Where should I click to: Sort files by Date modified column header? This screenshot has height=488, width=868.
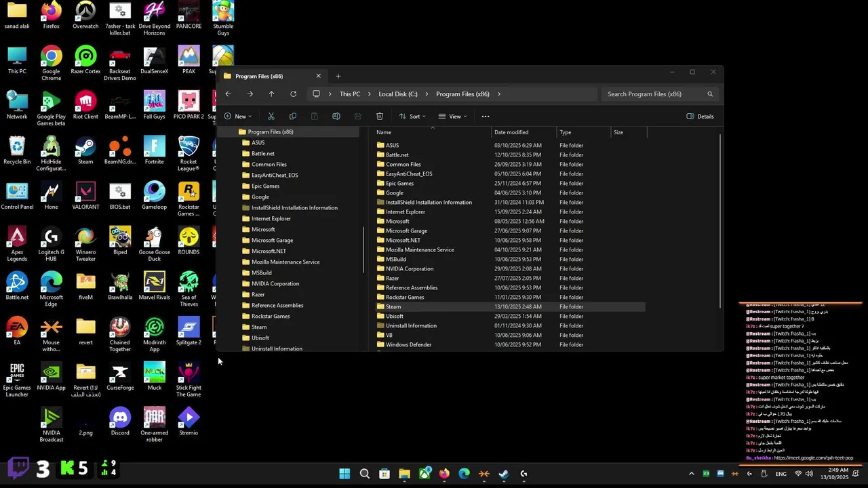pyautogui.click(x=524, y=132)
